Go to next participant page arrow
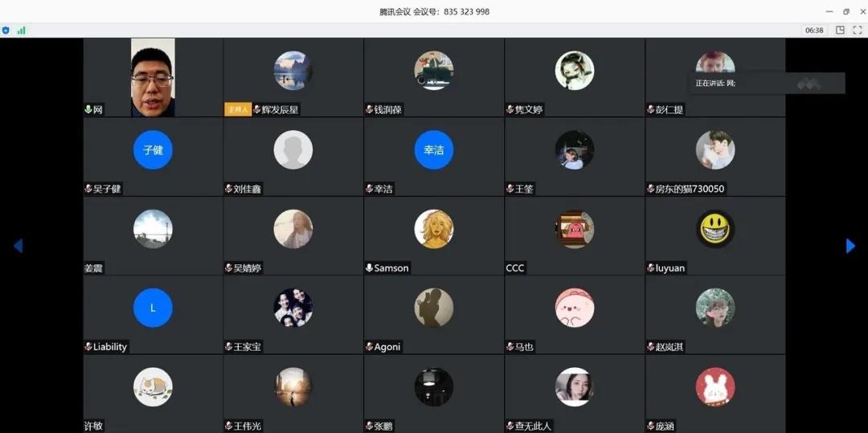The width and height of the screenshot is (868, 433). pyautogui.click(x=850, y=246)
